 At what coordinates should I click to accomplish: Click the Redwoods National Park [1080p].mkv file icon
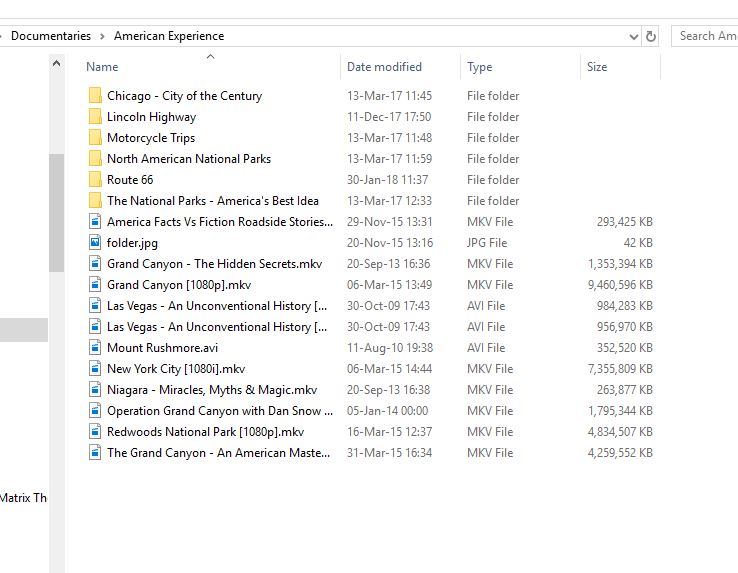coord(95,431)
